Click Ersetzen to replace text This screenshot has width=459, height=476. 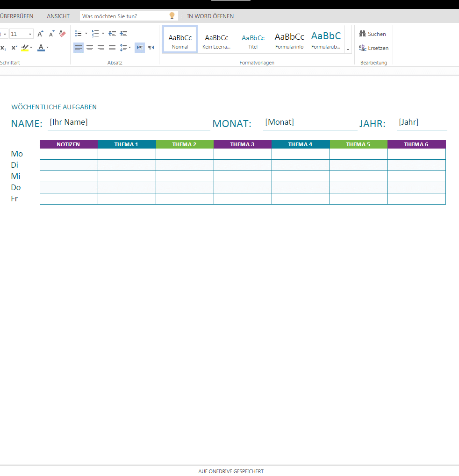373,48
